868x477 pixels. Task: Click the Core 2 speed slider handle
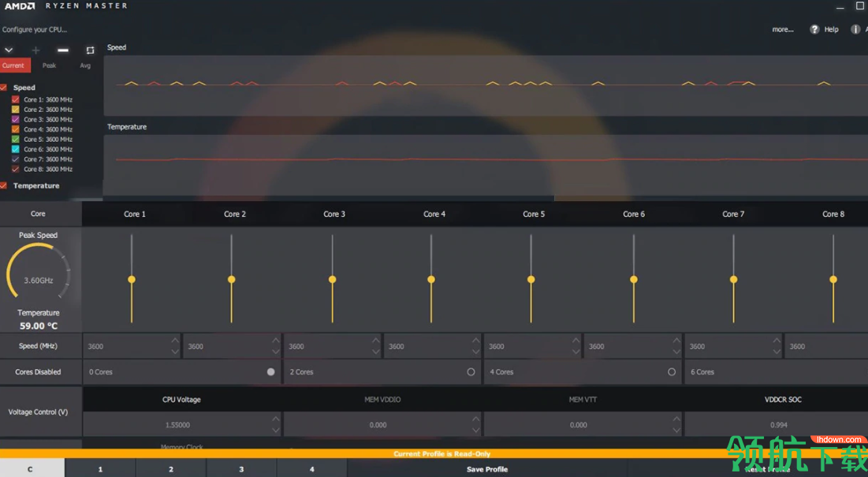[232, 279]
